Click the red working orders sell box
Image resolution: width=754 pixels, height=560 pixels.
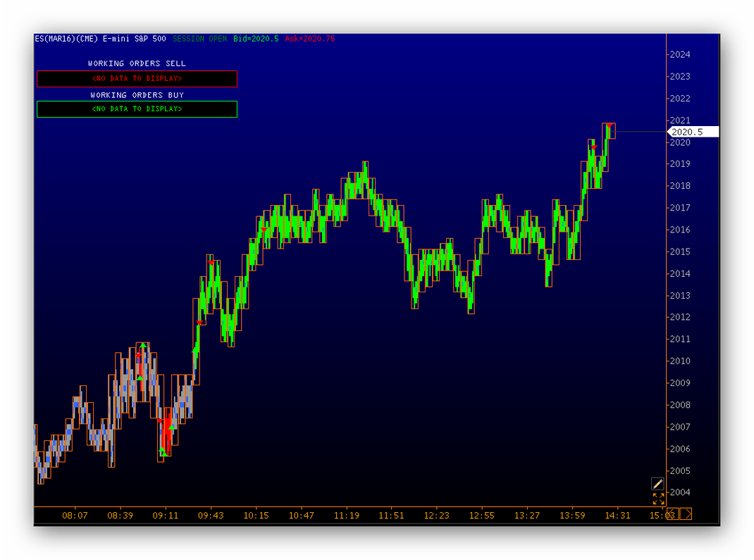coord(137,79)
